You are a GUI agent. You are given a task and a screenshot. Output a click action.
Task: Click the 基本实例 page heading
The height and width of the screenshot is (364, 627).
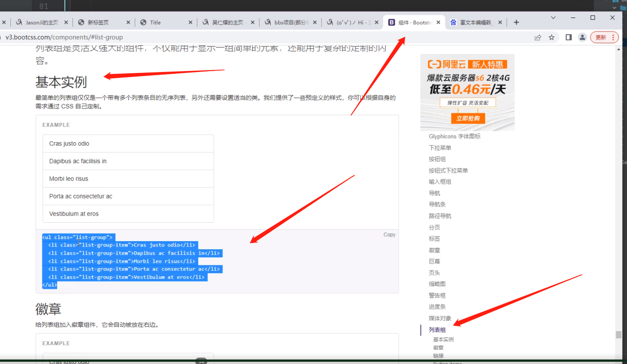coord(61,82)
